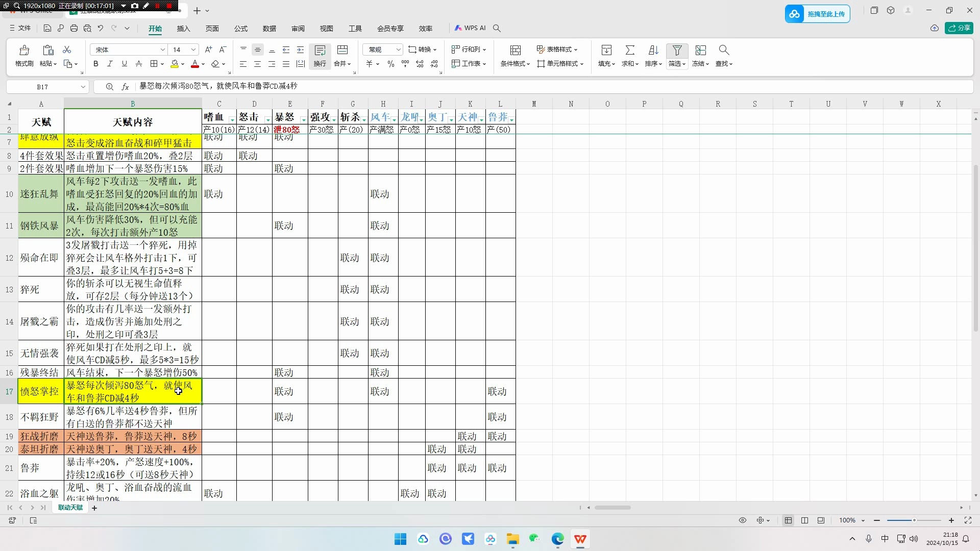Open the 文件 menu
This screenshot has height=551, width=980.
tap(20, 29)
